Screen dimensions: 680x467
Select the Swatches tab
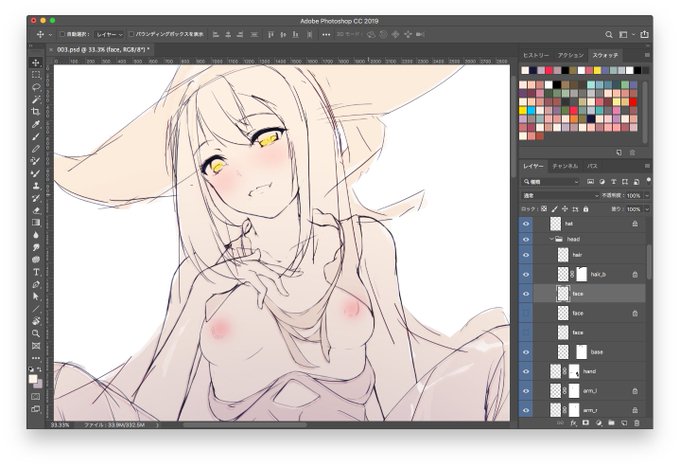[x=605, y=56]
